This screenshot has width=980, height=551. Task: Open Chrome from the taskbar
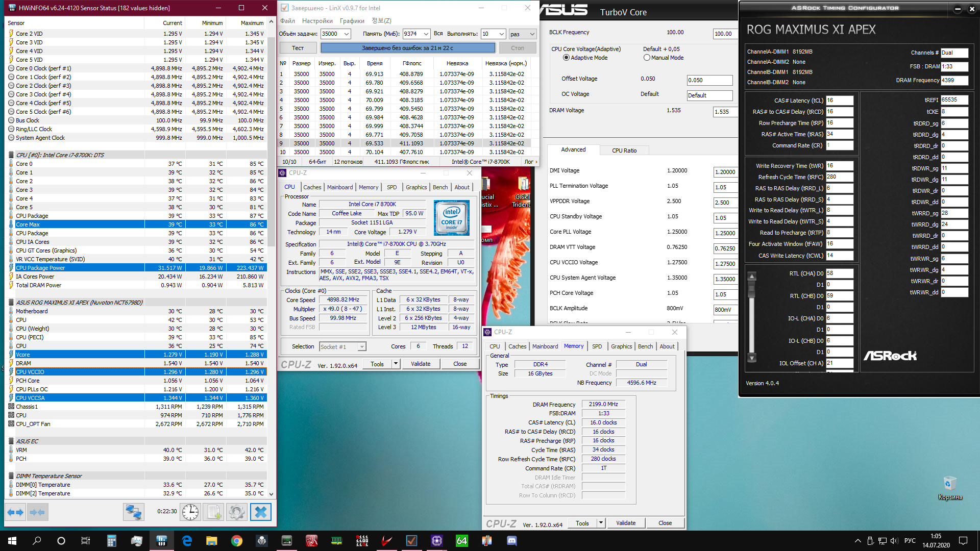pos(236,541)
